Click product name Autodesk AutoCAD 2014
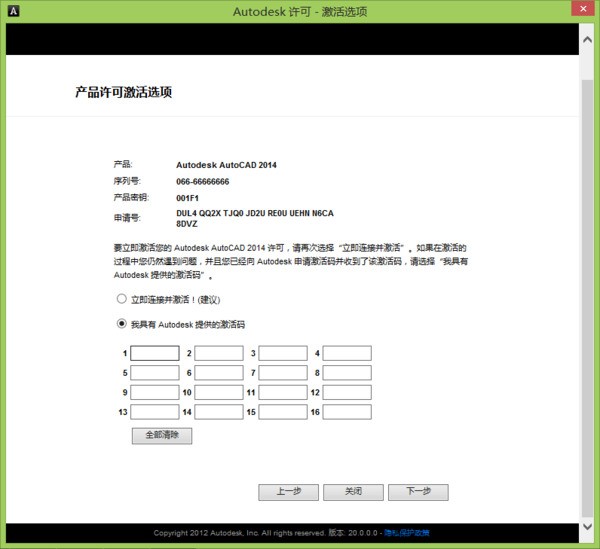 click(226, 165)
